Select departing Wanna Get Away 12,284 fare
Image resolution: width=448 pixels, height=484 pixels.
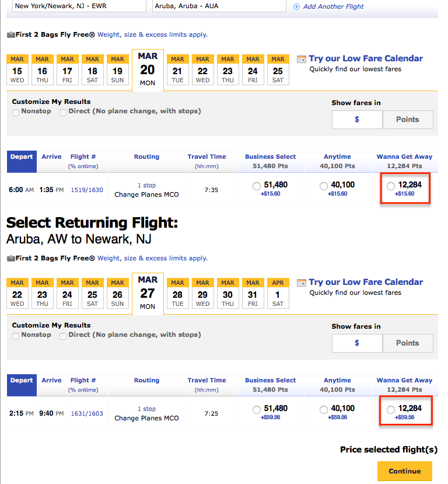391,186
